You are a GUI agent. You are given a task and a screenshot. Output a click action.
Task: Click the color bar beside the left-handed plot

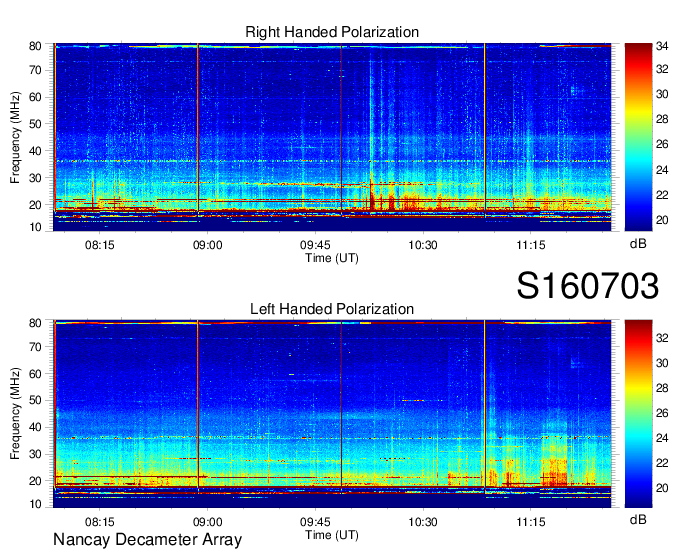638,414
